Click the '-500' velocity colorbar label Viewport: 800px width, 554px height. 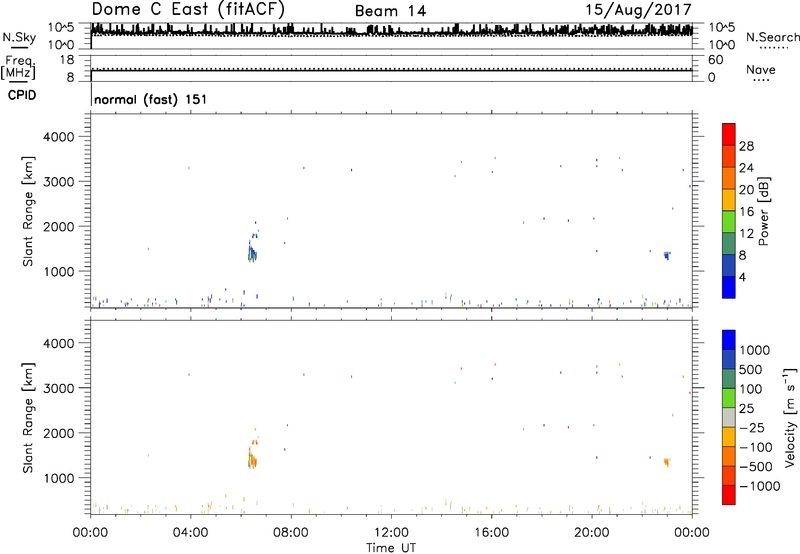click(x=756, y=466)
